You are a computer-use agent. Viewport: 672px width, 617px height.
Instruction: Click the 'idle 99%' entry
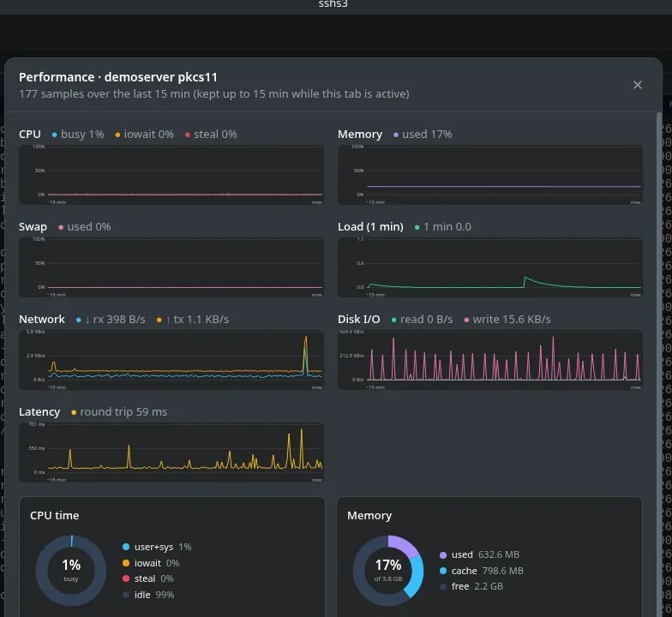point(148,595)
